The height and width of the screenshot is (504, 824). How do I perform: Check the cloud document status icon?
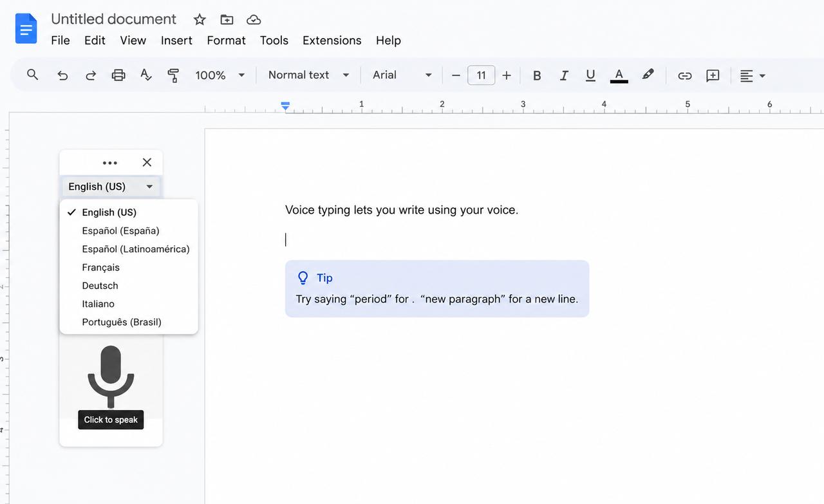click(x=254, y=19)
